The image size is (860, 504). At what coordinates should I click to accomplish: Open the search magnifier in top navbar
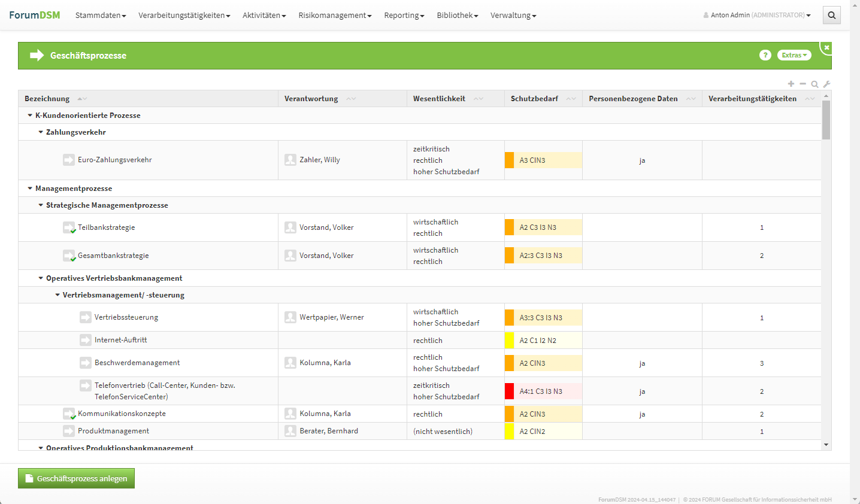(x=831, y=16)
